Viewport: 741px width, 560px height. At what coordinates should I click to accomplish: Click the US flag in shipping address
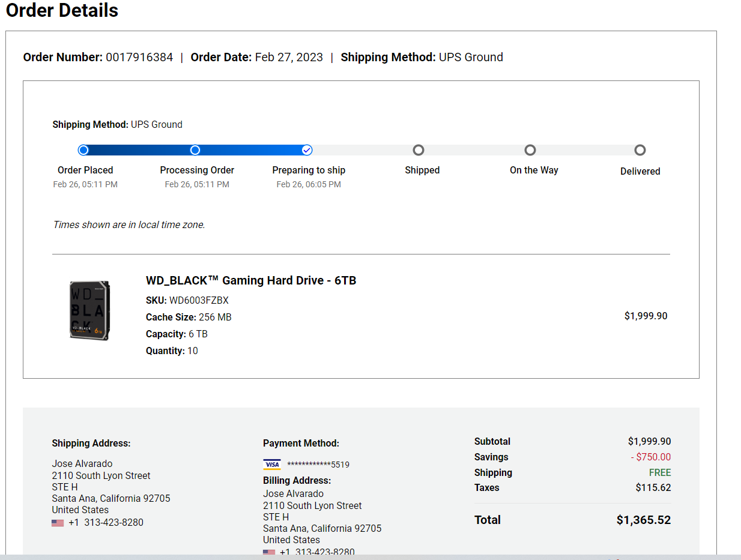tap(58, 523)
